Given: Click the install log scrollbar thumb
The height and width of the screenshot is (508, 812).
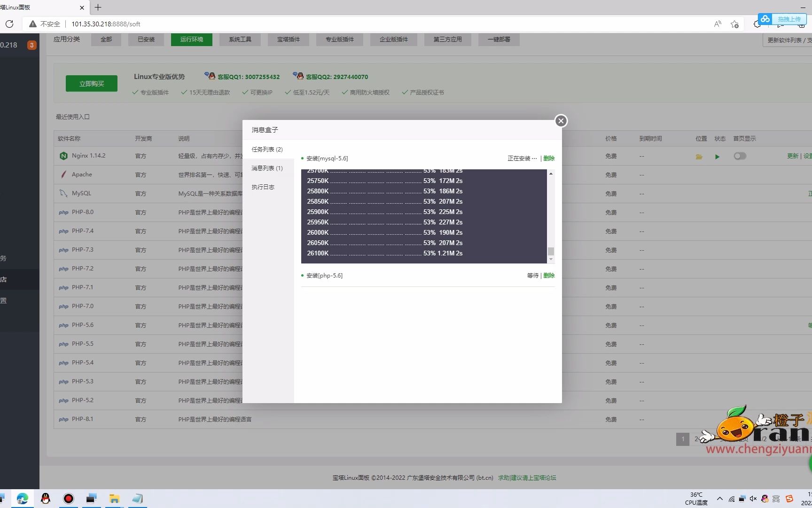Looking at the screenshot, I should coord(551,251).
